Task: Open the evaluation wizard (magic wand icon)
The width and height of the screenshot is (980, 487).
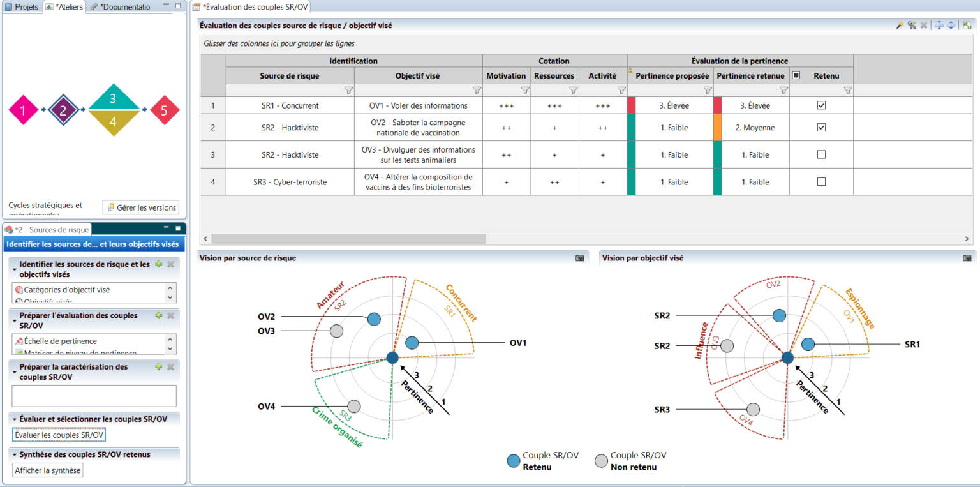Action: click(x=900, y=25)
